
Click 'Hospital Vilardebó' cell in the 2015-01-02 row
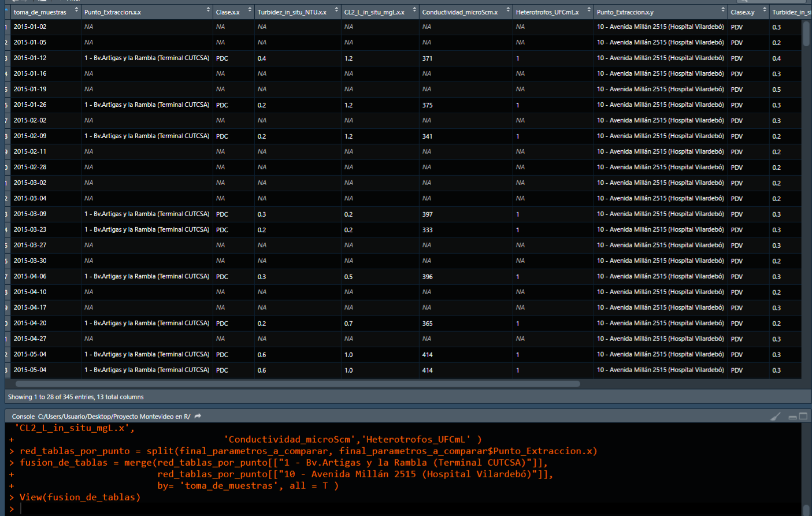660,27
